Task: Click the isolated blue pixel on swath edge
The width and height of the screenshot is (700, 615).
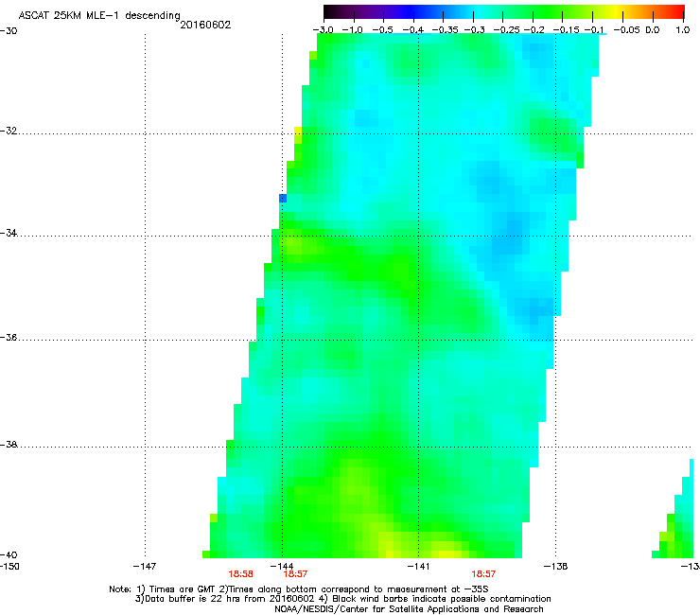Action: [283, 198]
